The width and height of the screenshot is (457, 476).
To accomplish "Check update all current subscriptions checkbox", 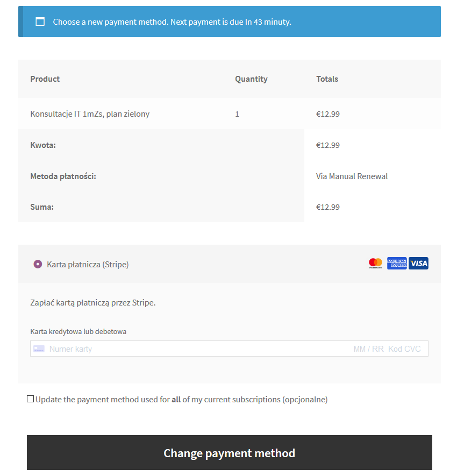I will (x=30, y=399).
